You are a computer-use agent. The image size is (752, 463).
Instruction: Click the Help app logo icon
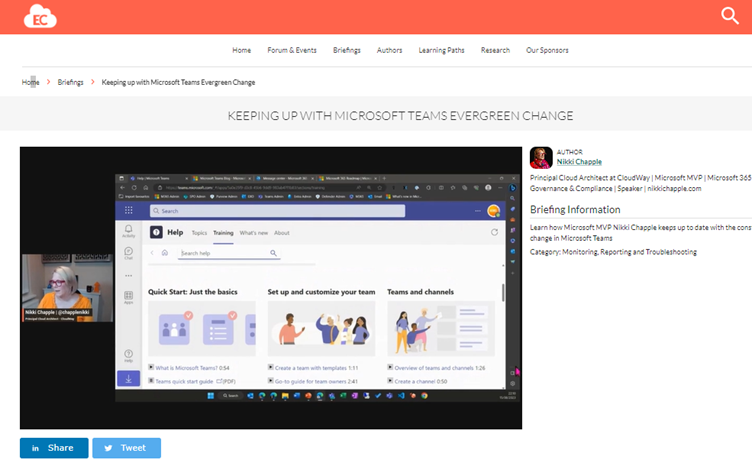click(x=156, y=232)
